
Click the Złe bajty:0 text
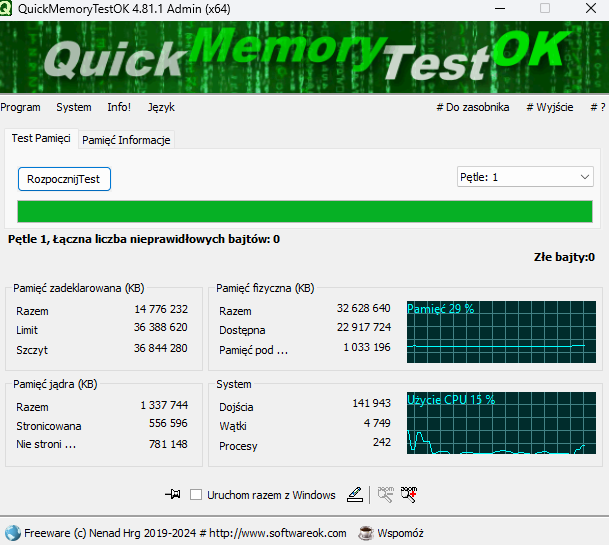coord(564,257)
